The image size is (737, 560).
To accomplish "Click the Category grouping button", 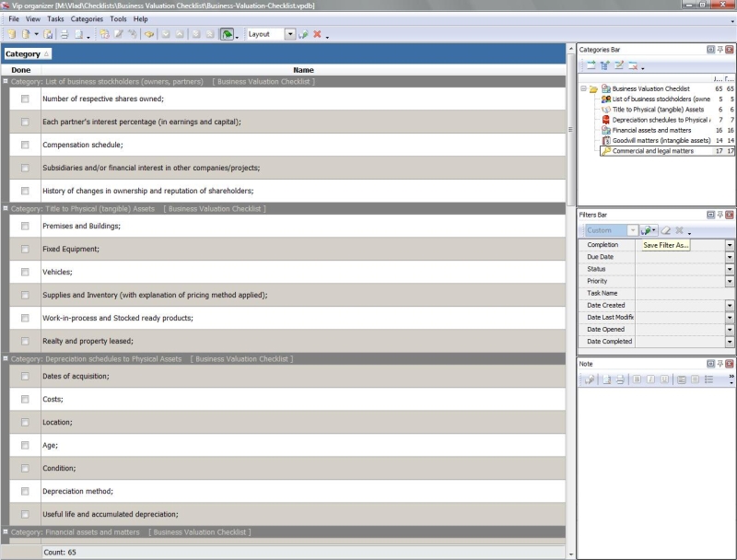I will point(27,53).
